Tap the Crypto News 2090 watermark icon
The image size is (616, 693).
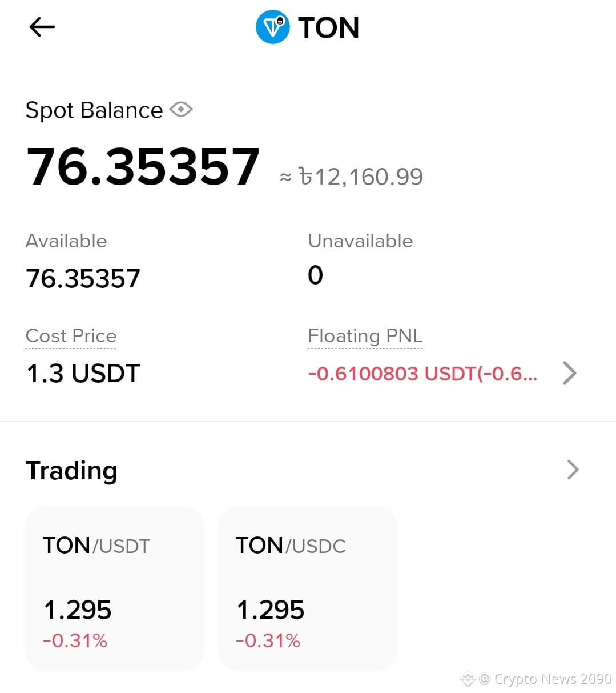coord(468,679)
